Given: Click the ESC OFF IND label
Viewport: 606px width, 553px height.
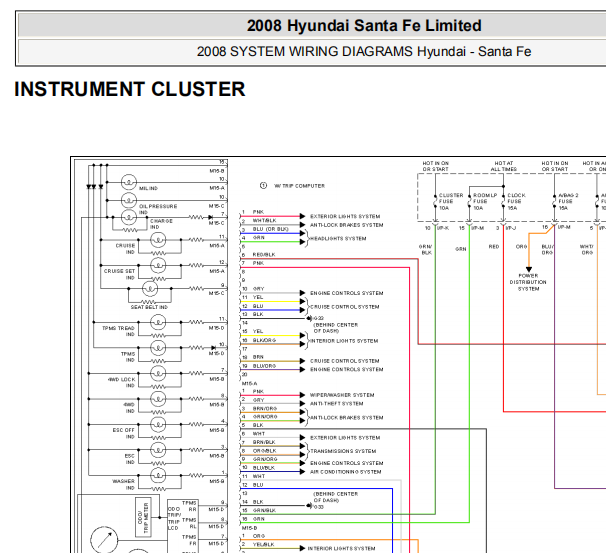Looking at the screenshot, I should pos(124,434).
